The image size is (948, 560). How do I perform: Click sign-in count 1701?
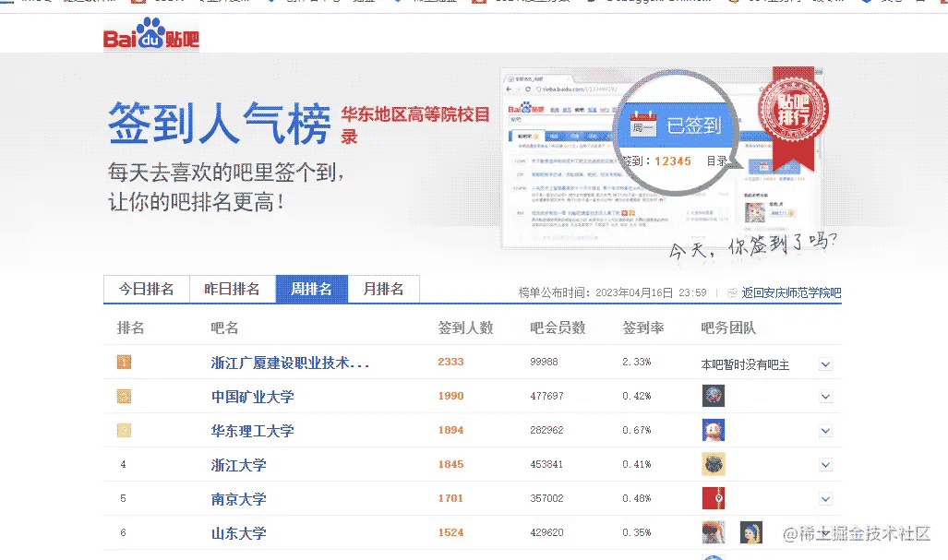point(450,498)
